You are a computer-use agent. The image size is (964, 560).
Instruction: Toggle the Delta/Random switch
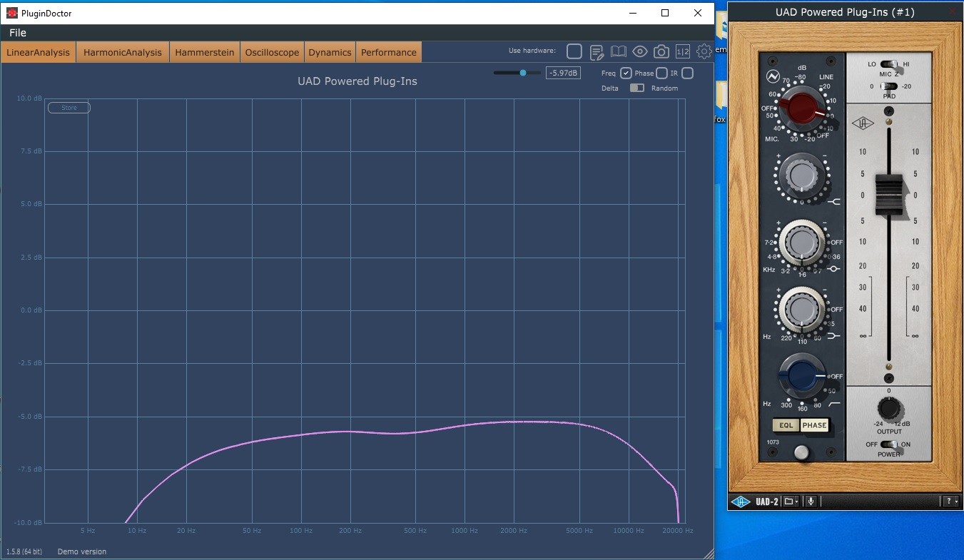pos(636,88)
